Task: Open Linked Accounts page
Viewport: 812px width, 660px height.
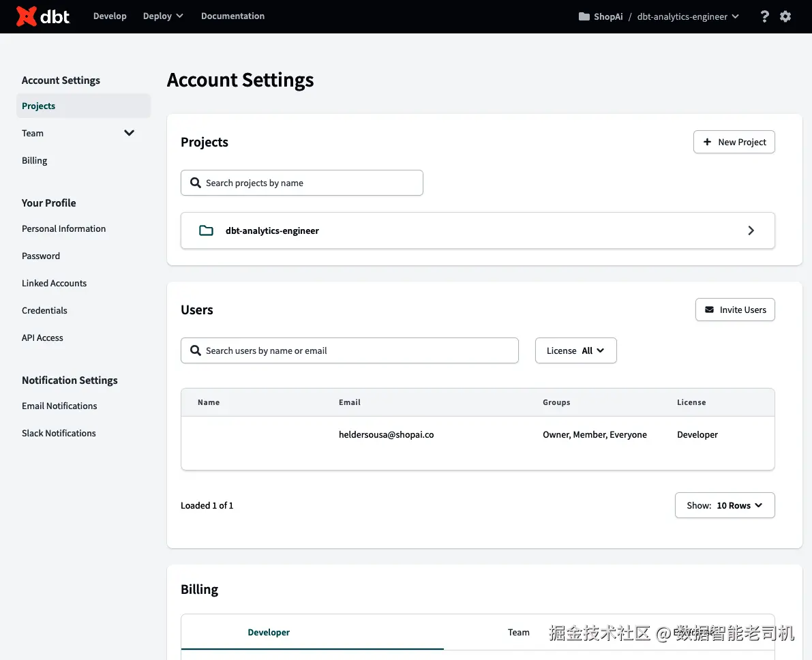Action: [55, 284]
